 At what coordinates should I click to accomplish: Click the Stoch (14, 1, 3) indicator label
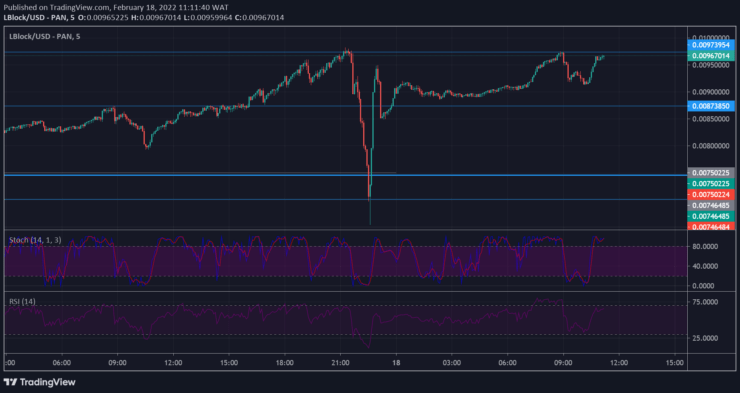click(x=35, y=240)
